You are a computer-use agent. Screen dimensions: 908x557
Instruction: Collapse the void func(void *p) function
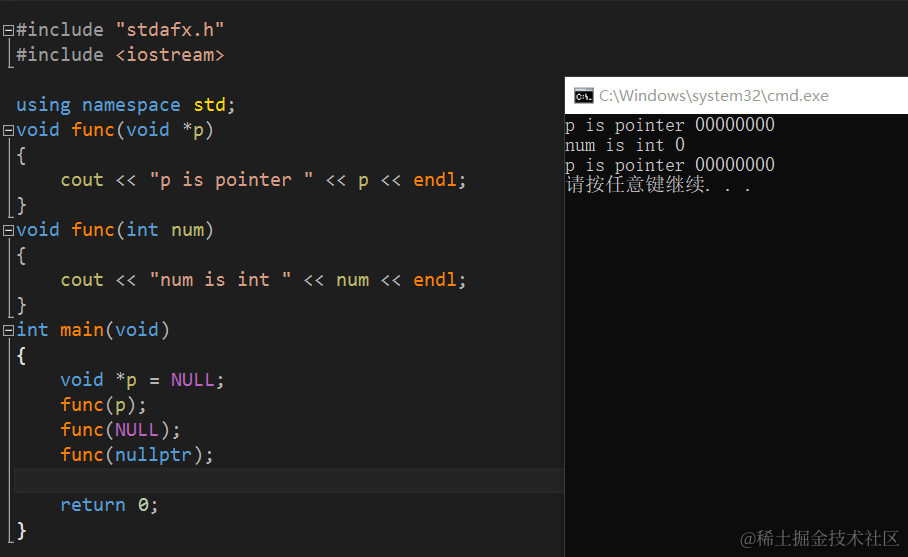8,130
